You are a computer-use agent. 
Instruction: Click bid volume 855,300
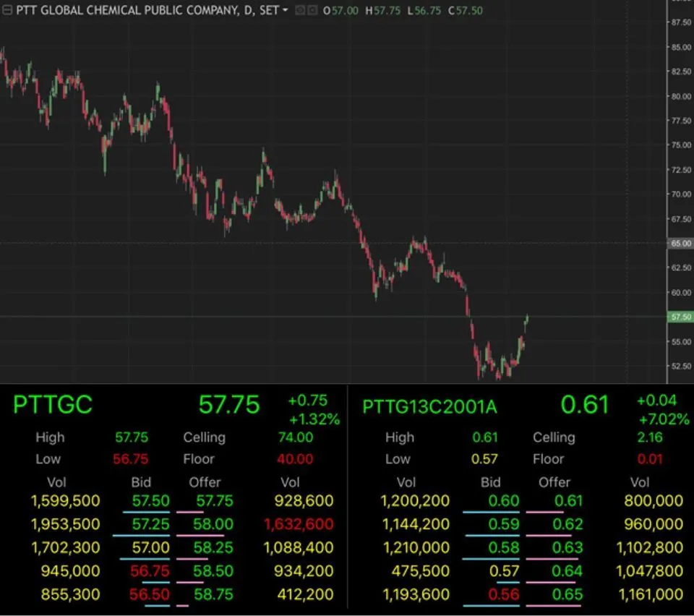tap(70, 594)
